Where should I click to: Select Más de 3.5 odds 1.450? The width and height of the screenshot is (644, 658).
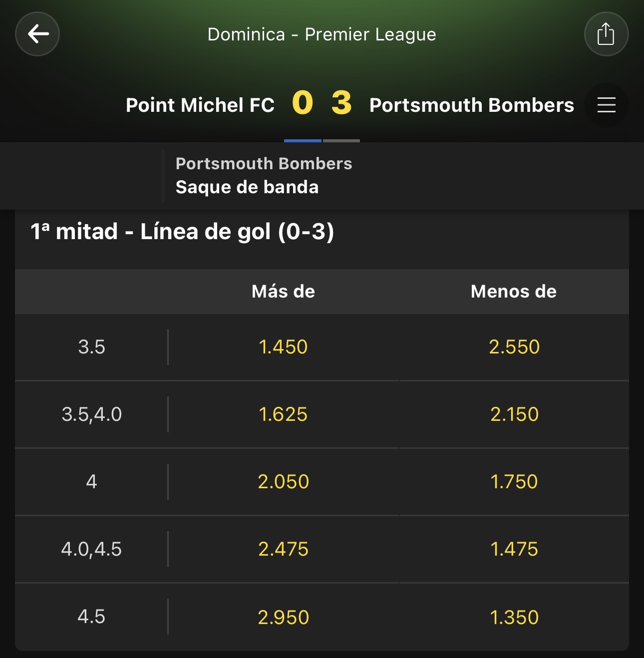coord(284,347)
